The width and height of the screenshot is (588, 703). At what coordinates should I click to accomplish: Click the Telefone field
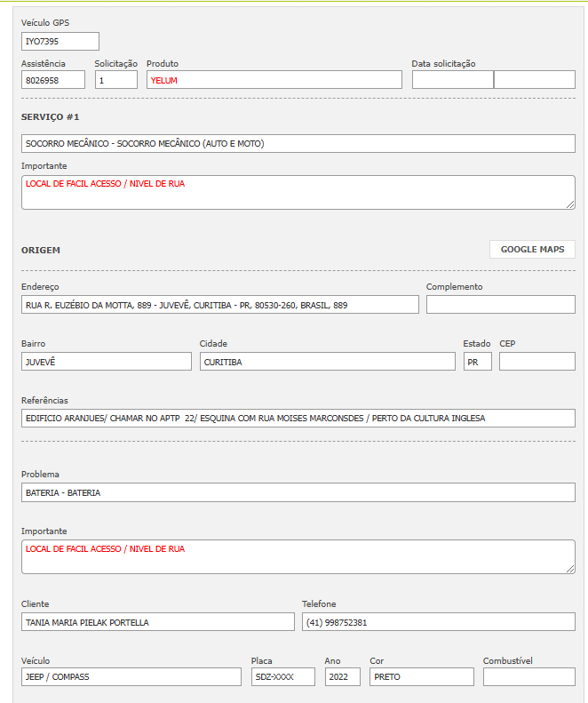438,622
